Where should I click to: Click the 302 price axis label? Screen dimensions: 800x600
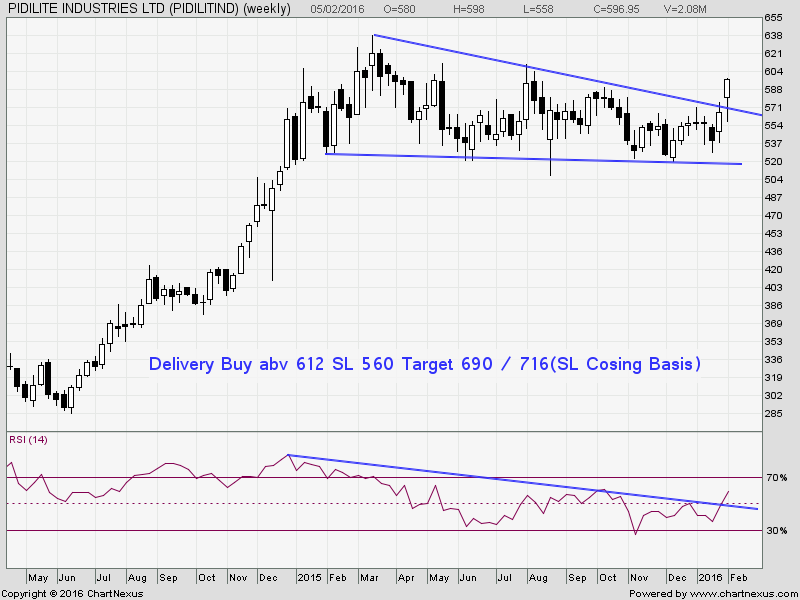coord(773,395)
